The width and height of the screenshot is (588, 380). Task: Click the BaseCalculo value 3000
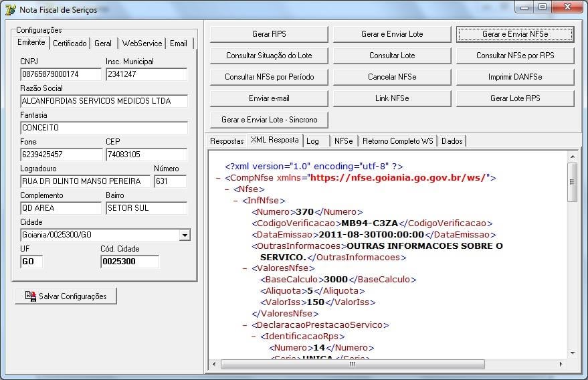[x=336, y=280]
